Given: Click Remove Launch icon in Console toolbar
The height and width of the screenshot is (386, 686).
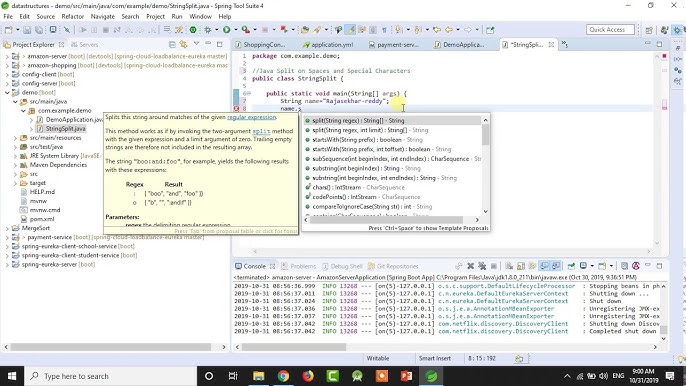Looking at the screenshot, I should pyautogui.click(x=471, y=266).
